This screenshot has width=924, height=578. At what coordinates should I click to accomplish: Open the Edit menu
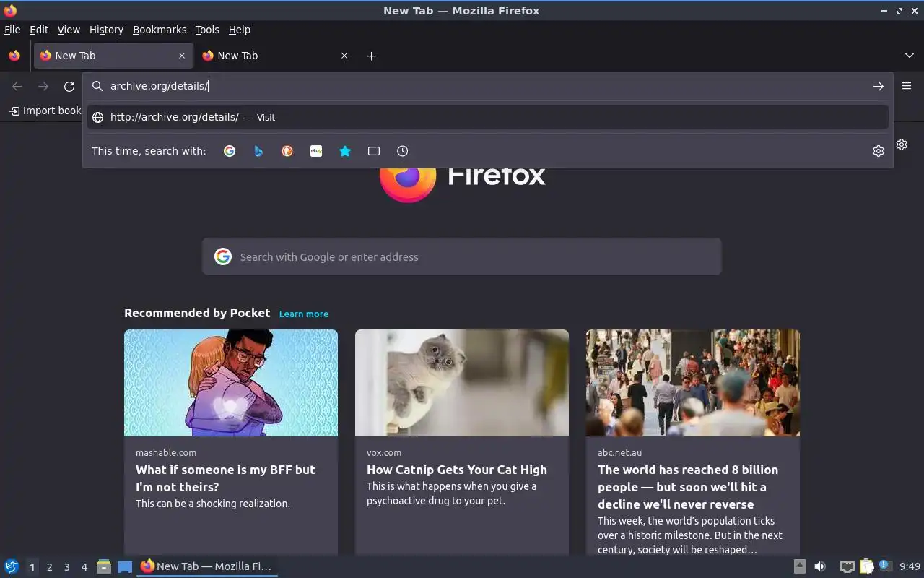38,30
